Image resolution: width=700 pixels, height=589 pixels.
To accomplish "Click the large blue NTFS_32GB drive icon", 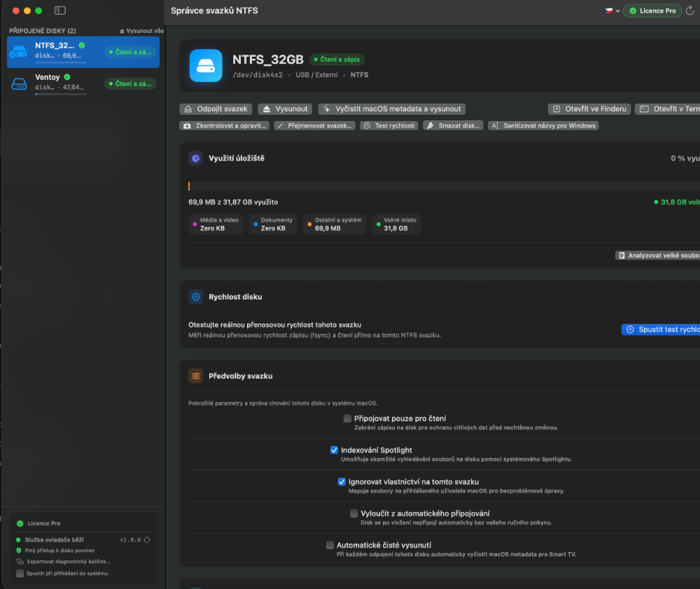I will point(206,66).
